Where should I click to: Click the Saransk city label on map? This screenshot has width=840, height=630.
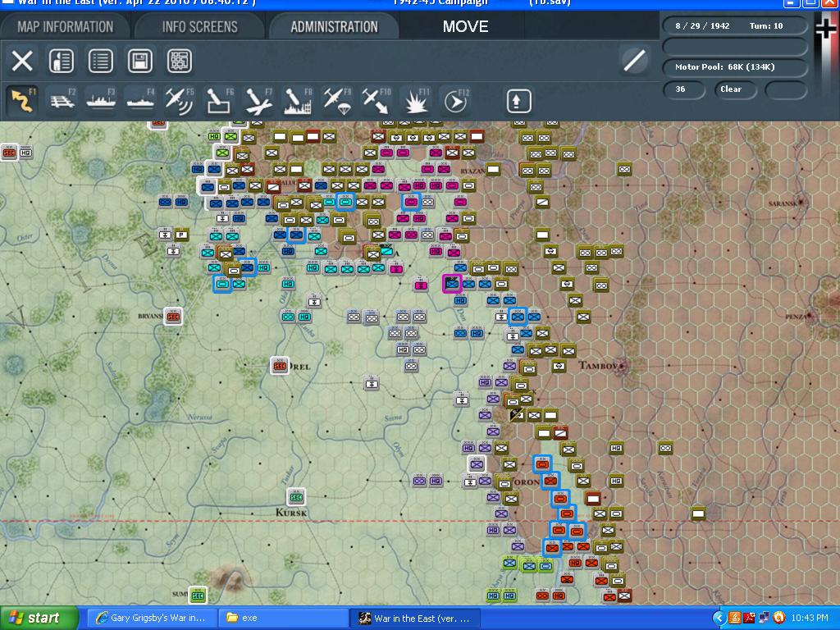click(x=783, y=203)
